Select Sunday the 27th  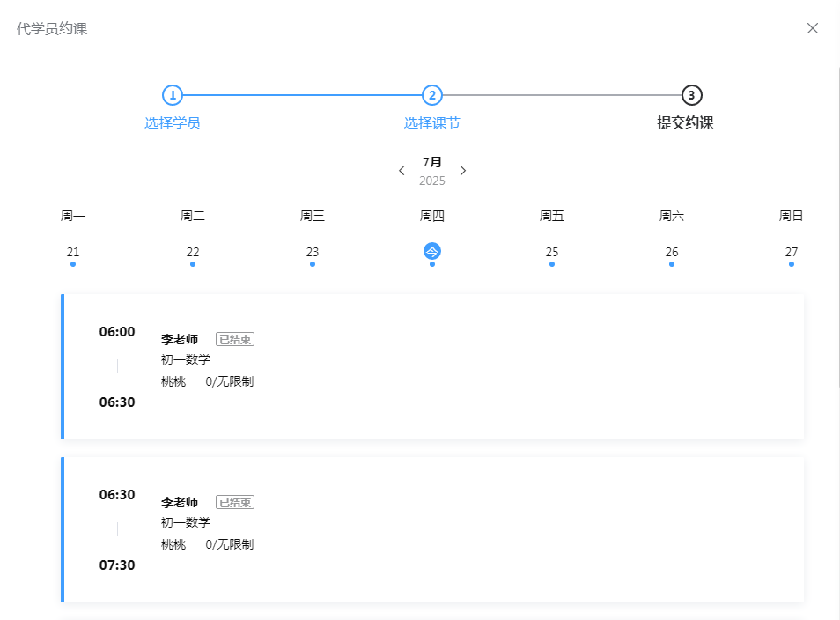[x=792, y=252]
